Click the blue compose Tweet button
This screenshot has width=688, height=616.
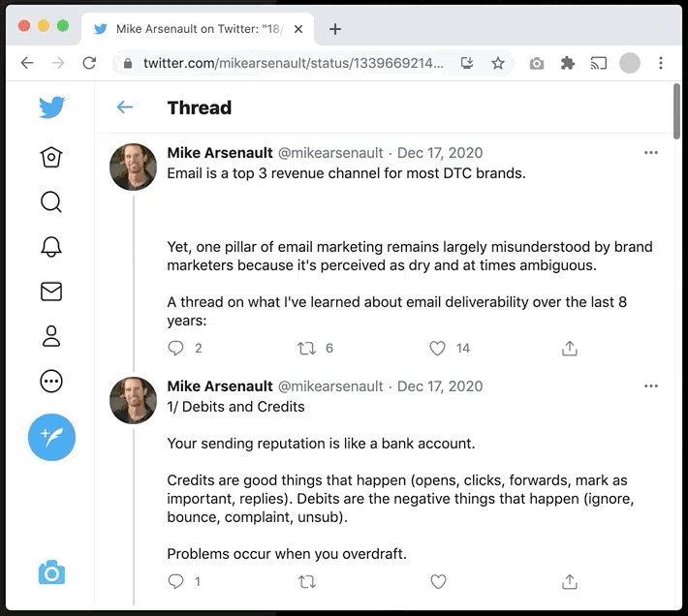coord(51,437)
